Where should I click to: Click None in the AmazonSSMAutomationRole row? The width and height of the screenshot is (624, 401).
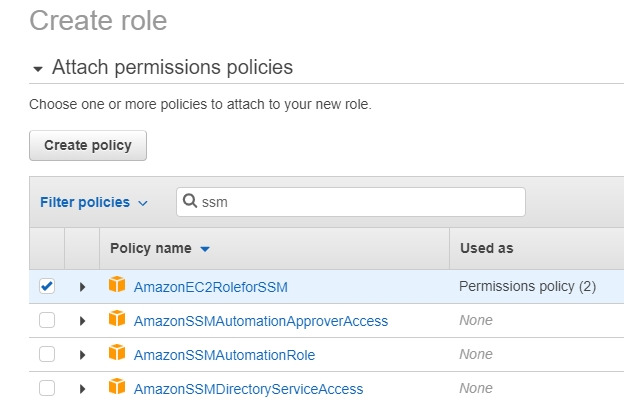pyautogui.click(x=476, y=354)
